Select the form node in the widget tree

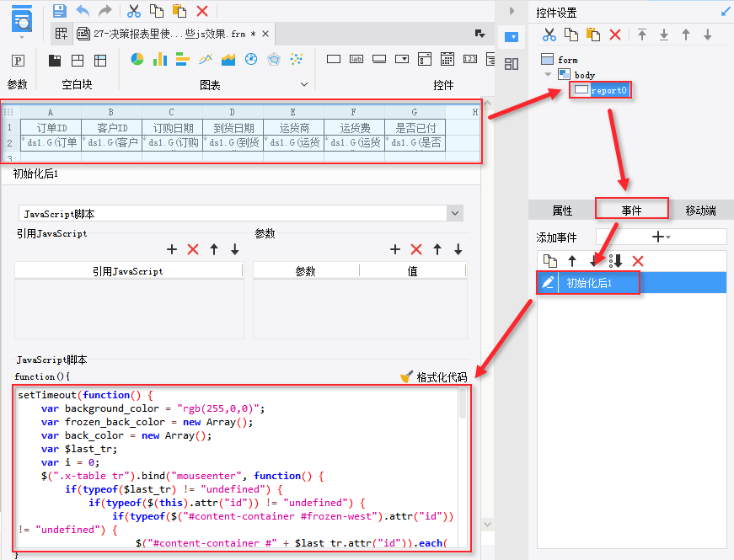click(567, 60)
